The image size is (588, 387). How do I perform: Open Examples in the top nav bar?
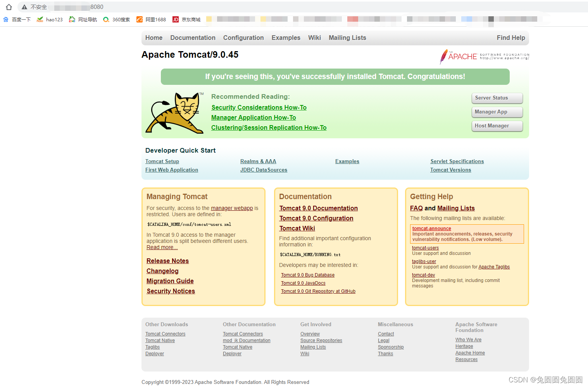(286, 38)
